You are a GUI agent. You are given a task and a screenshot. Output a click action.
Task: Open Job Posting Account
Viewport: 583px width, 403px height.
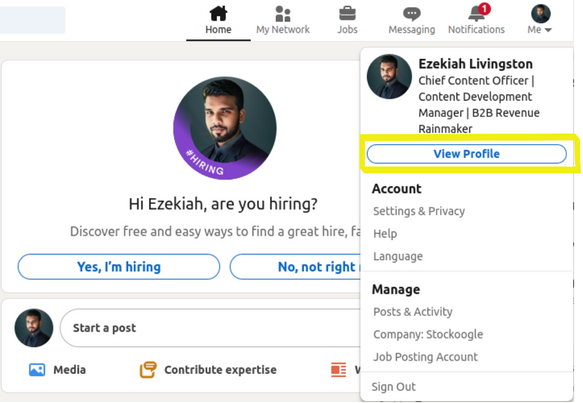click(425, 357)
